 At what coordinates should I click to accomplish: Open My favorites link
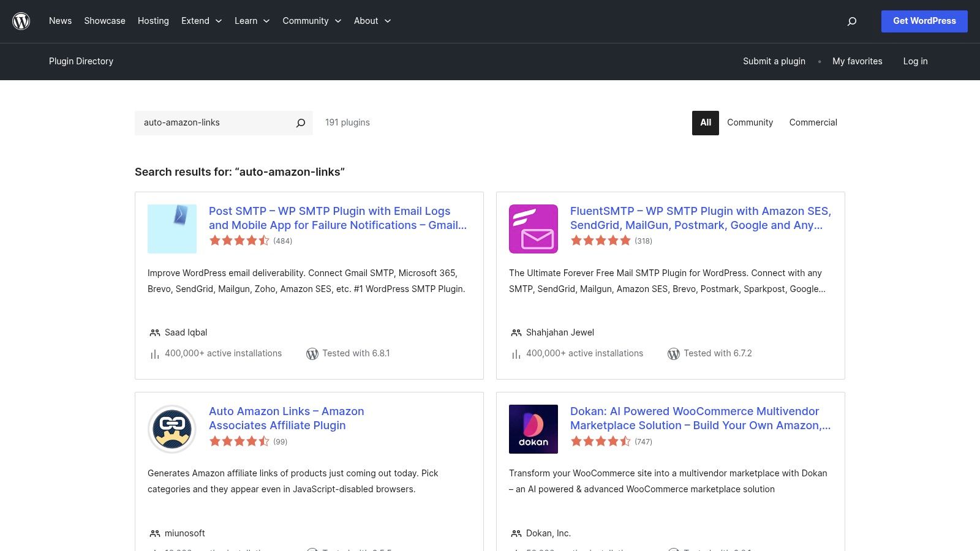click(857, 61)
